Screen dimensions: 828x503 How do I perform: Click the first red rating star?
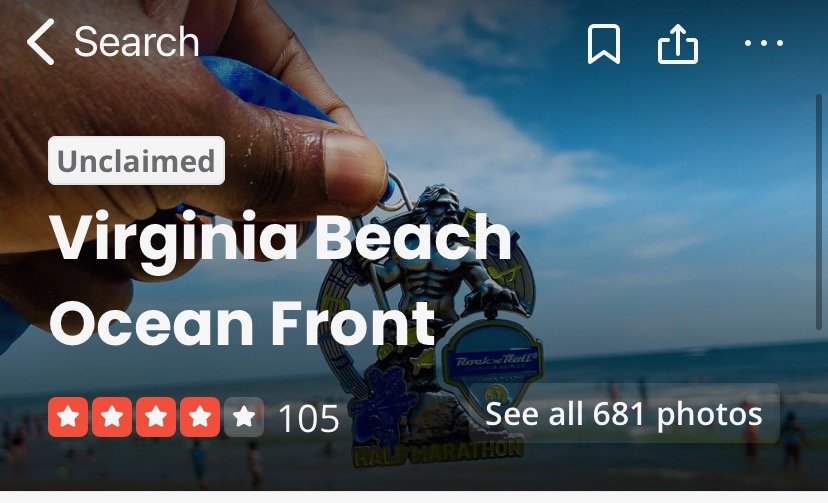[68, 417]
